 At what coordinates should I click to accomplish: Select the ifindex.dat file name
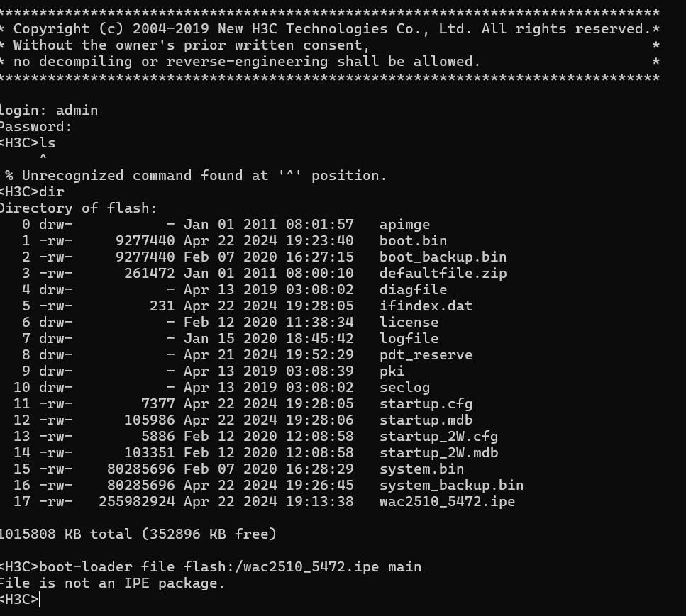tap(426, 306)
